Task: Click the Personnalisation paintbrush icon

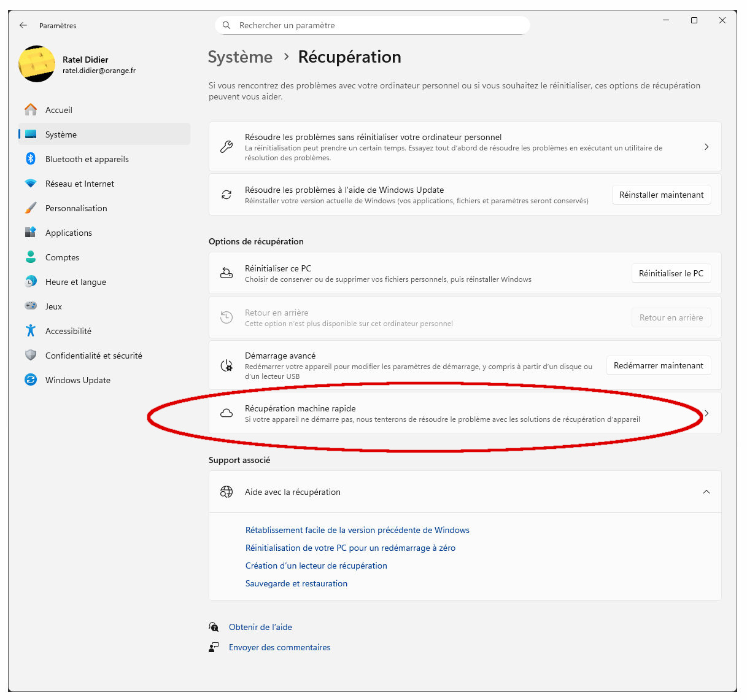Action: tap(31, 208)
